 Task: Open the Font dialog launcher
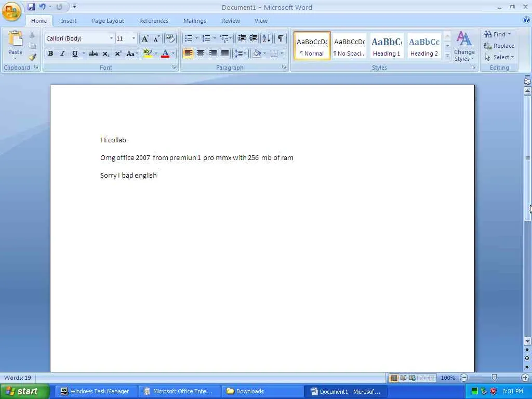(x=174, y=67)
